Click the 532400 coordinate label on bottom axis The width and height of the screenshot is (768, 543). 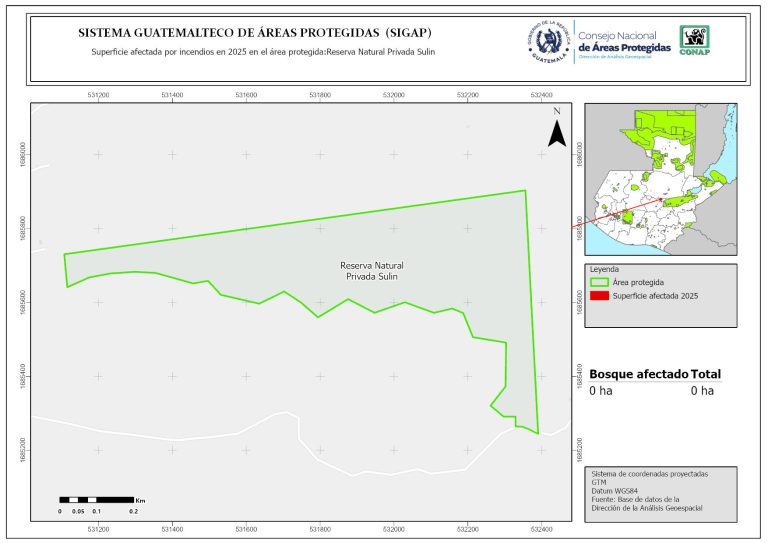tap(541, 529)
